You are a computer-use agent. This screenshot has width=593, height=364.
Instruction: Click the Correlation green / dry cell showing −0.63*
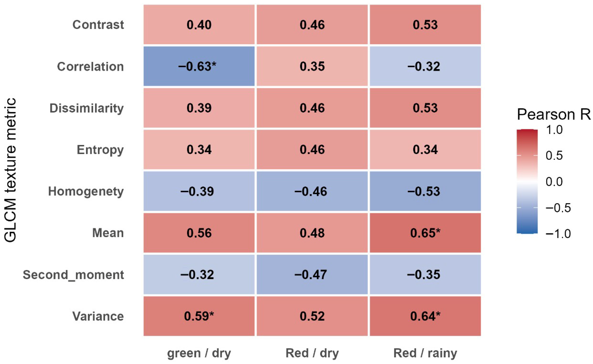pos(199,66)
